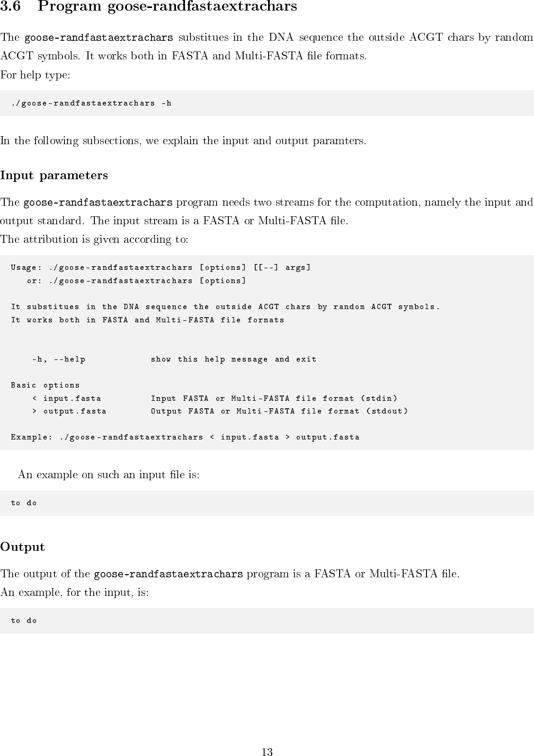Click the "to do" code block under Output
The image size is (534, 756).
[x=24, y=621]
